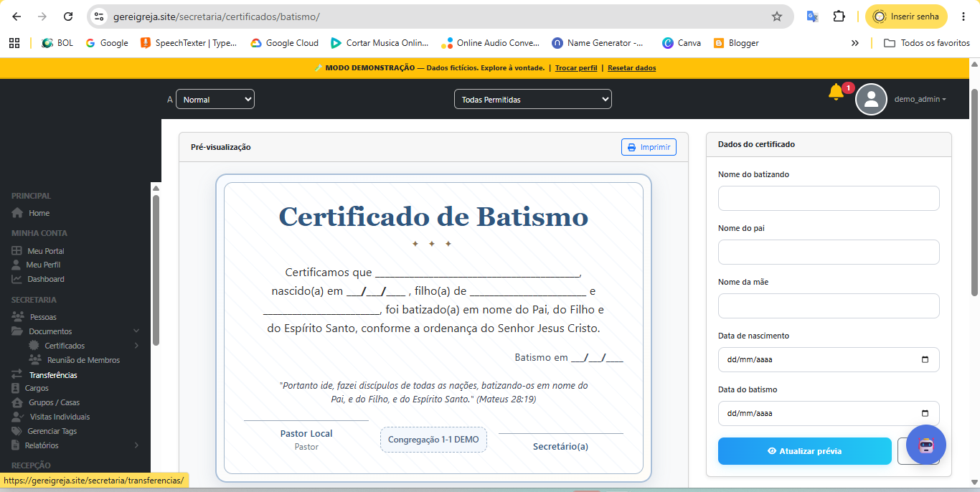The height and width of the screenshot is (492, 980).
Task: Open Gerenciar Tags in the sidebar
Action: pyautogui.click(x=44, y=431)
